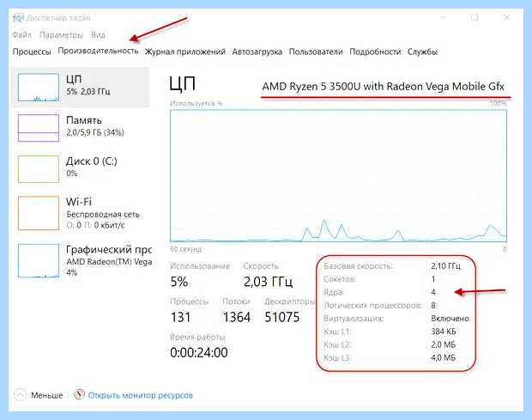Click the Процессы count 131
Image resolution: width=532 pixels, height=420 pixels.
pos(181,317)
